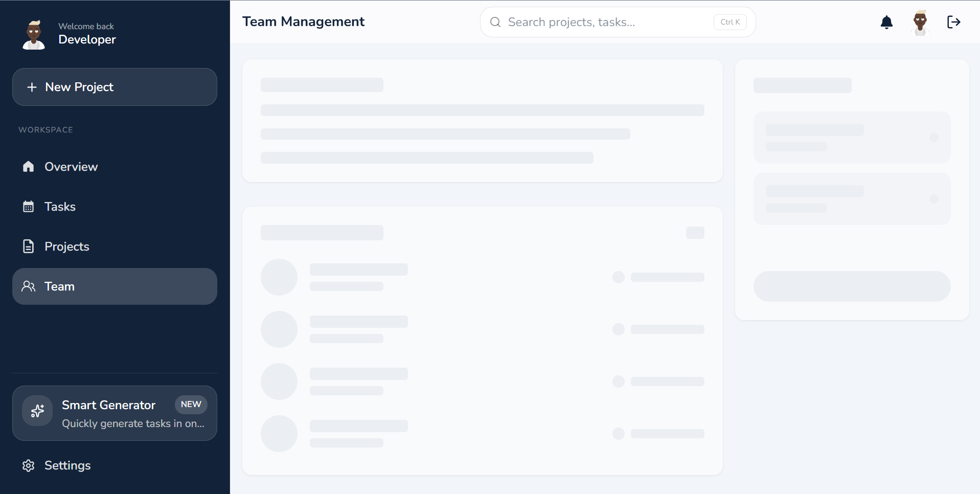Viewport: 980px width, 494px height.
Task: Click the sidebar Developer avatar
Action: point(34,34)
